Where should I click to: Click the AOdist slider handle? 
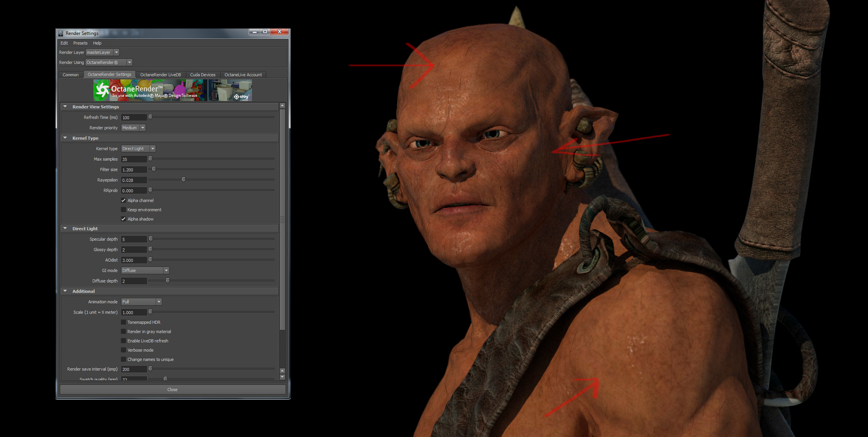150,260
